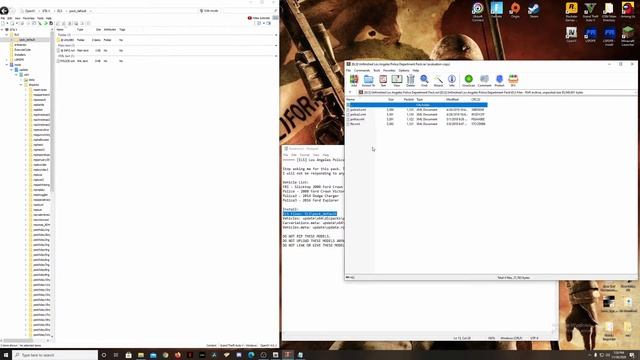Click the Add icon in WinRAR toolbar
This screenshot has width=640, height=360.
tap(354, 80)
